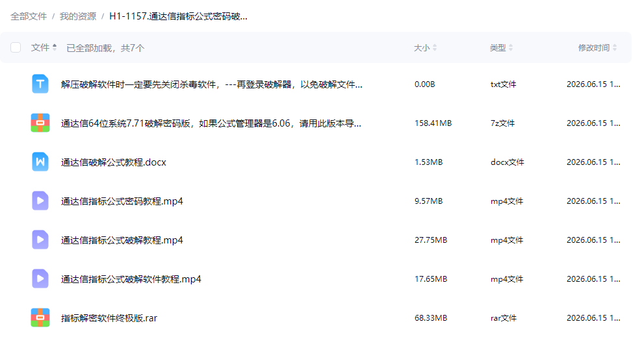Click the 0.00B size cell
The height and width of the screenshot is (361, 644).
tap(425, 84)
